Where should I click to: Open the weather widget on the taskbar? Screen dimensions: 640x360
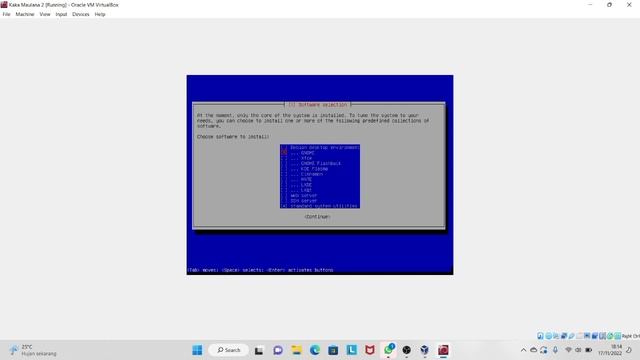[33, 350]
